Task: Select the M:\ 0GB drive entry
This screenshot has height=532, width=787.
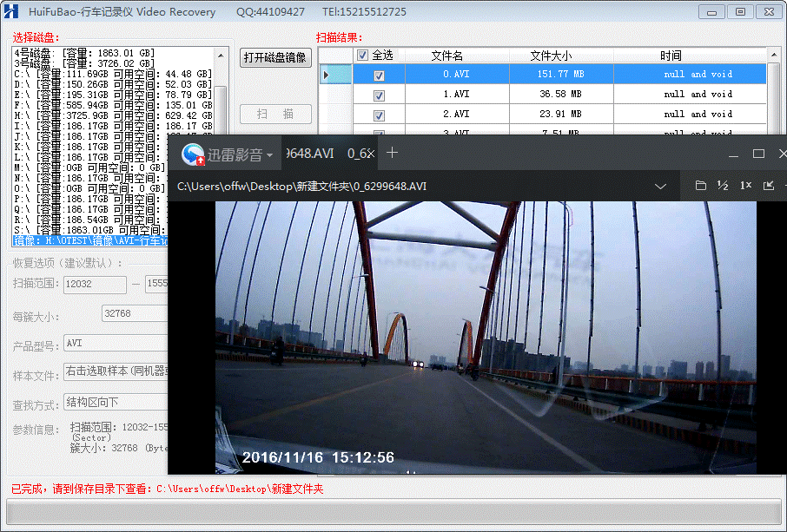Action: (x=89, y=167)
